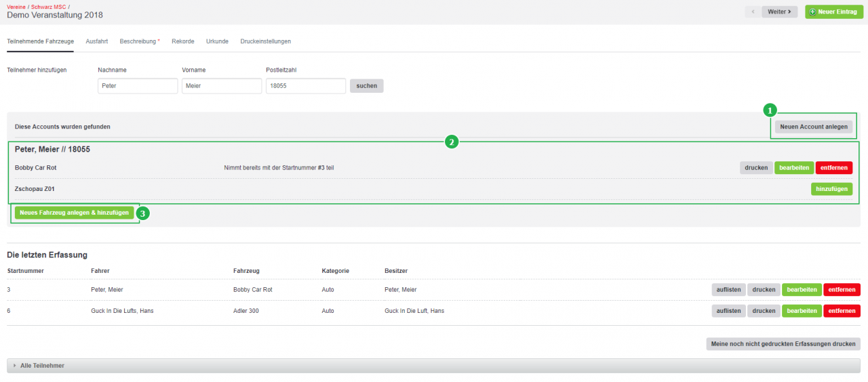Add Zschopau Z01 with hinzufügen button

831,189
